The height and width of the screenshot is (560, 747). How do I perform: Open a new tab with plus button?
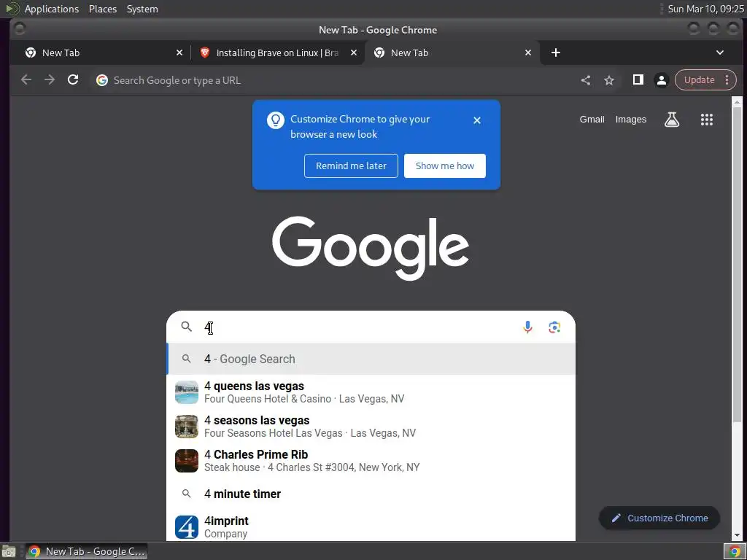(555, 52)
